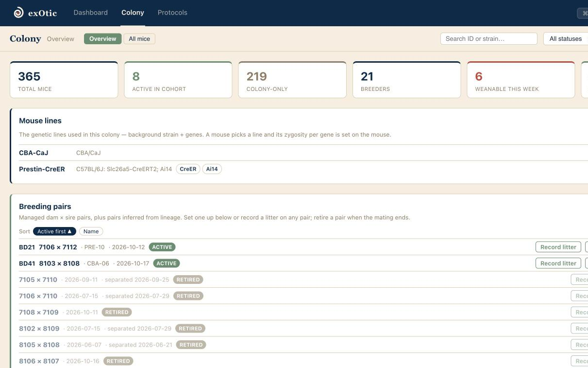588x368 pixels.
Task: Click the Ai14 gene tag
Action: pyautogui.click(x=212, y=169)
